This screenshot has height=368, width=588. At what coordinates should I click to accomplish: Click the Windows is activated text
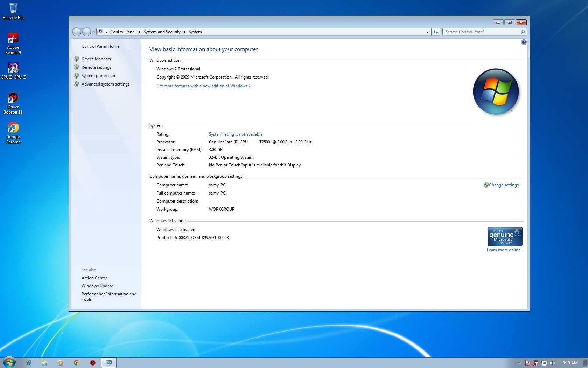[x=176, y=230]
